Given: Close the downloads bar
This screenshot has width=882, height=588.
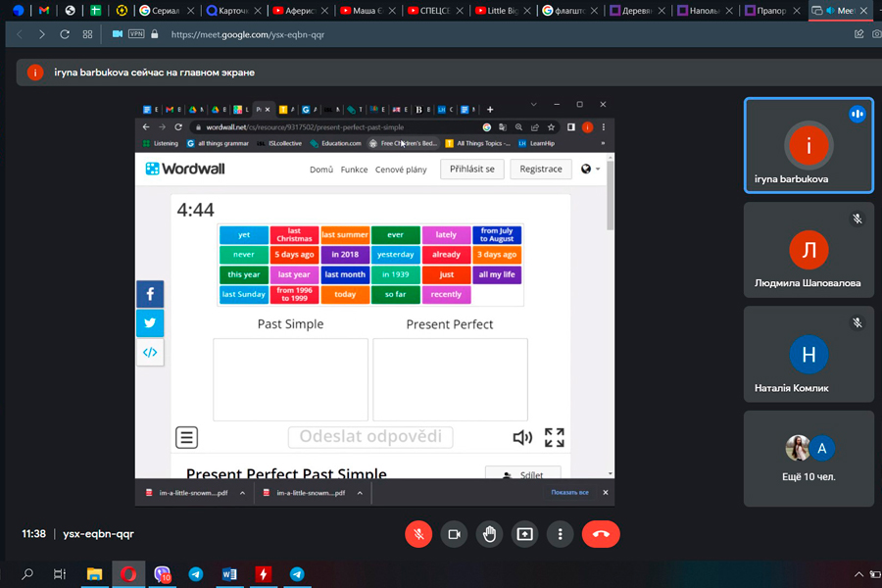Looking at the screenshot, I should pyautogui.click(x=606, y=492).
